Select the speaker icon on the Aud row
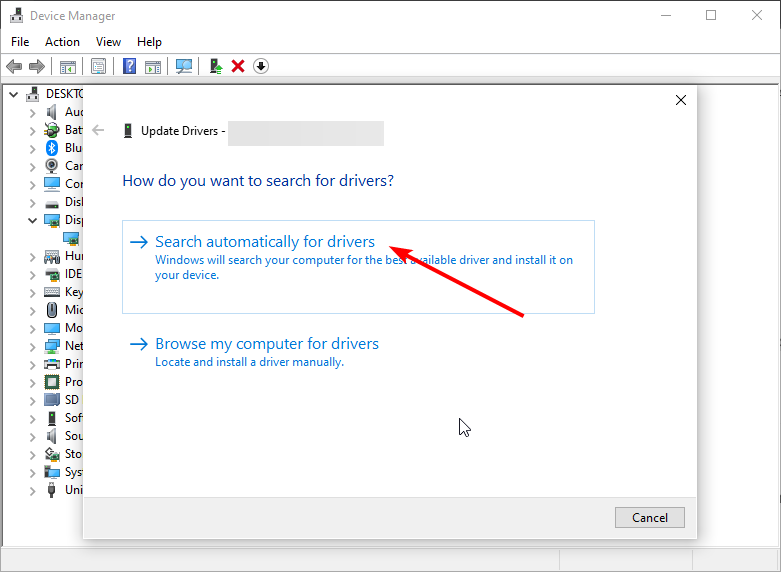This screenshot has height=572, width=781. click(52, 112)
